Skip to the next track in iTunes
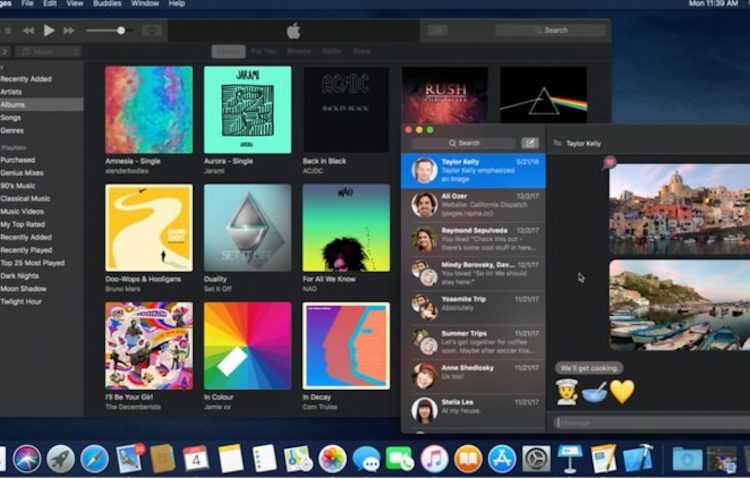The height and width of the screenshot is (478, 750). [x=69, y=31]
